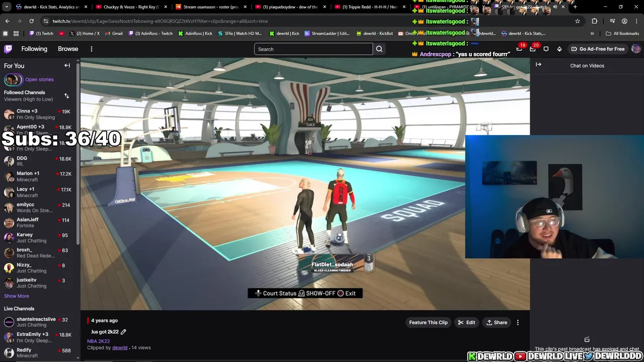This screenshot has height=362, width=644.
Task: Open the SFlix | Watch HD bookmark
Action: pos(239,33)
